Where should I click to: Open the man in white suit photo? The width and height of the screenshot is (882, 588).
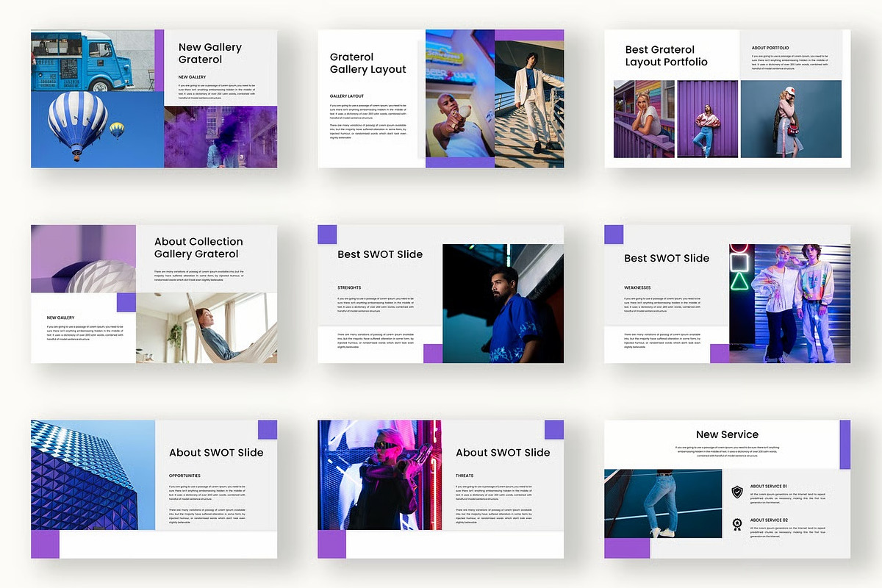(529, 104)
